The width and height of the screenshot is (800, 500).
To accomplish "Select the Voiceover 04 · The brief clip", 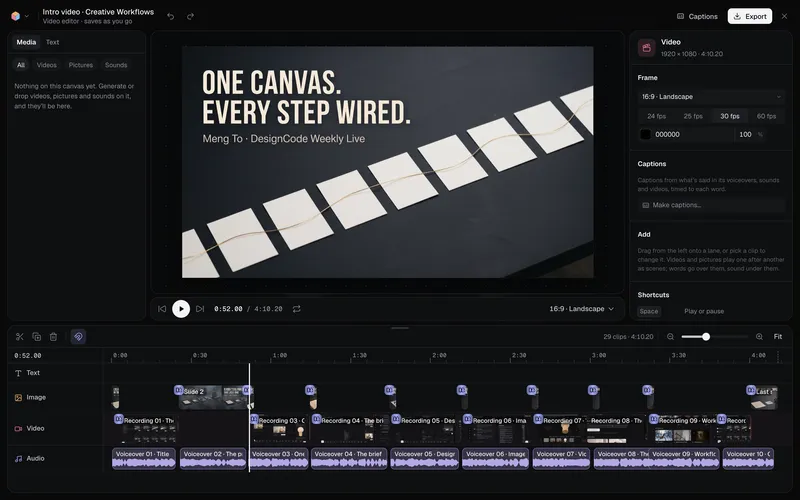I will (x=349, y=458).
